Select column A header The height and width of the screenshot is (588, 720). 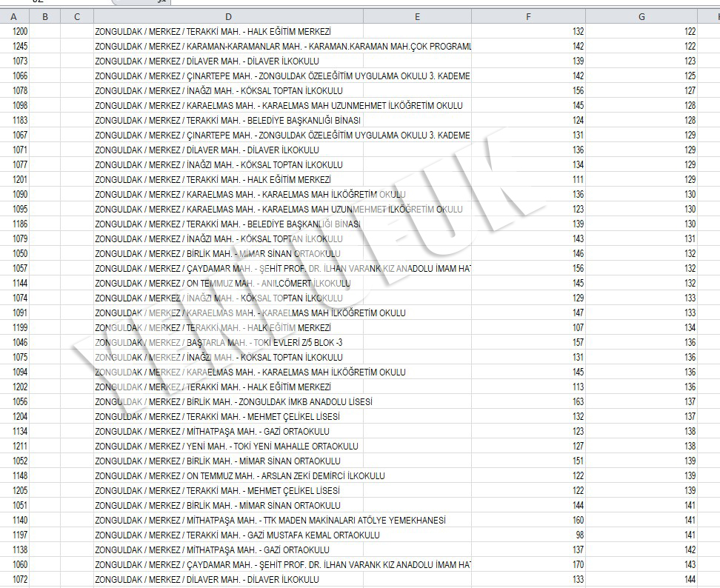13,16
